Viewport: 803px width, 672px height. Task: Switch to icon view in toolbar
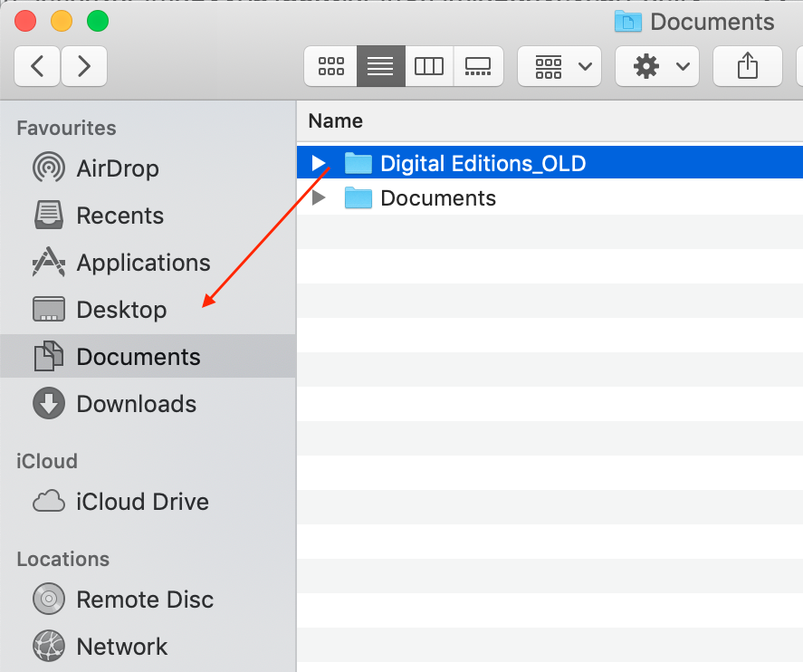pyautogui.click(x=330, y=66)
